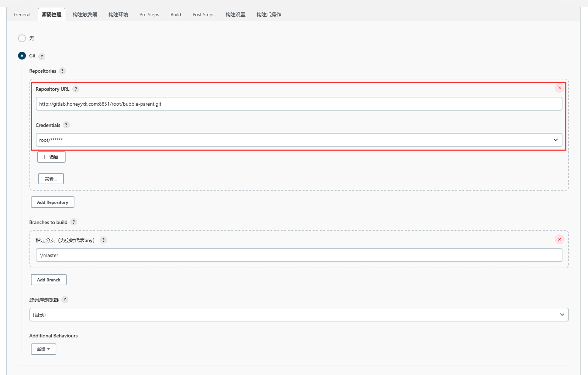Open help icon beside Repositories
The width and height of the screenshot is (588, 375).
click(x=62, y=71)
